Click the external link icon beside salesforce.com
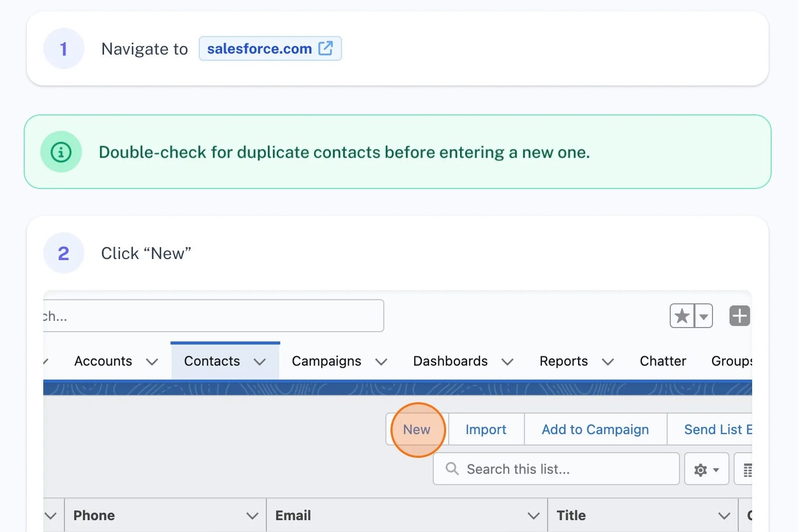The width and height of the screenshot is (798, 532). point(326,48)
